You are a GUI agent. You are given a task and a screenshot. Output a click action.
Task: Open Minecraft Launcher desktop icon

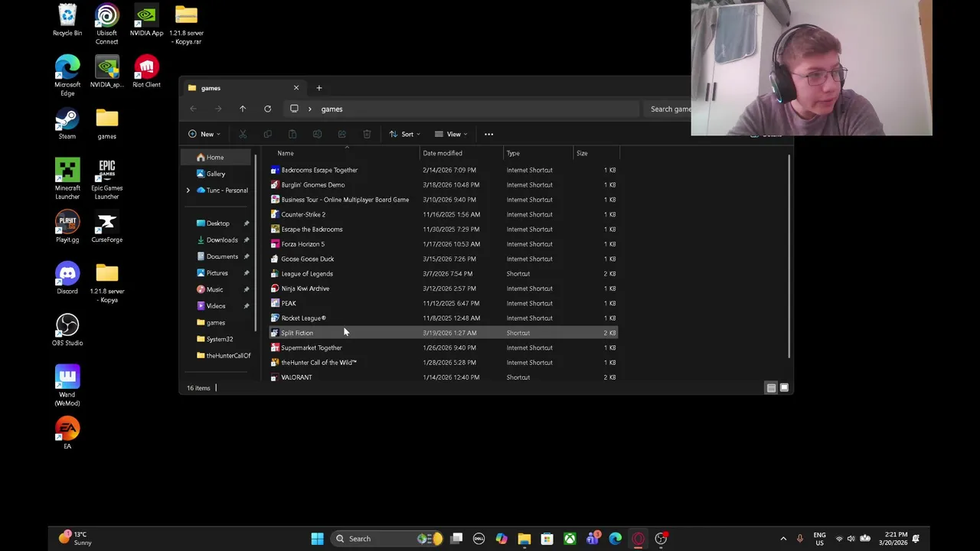coord(67,179)
